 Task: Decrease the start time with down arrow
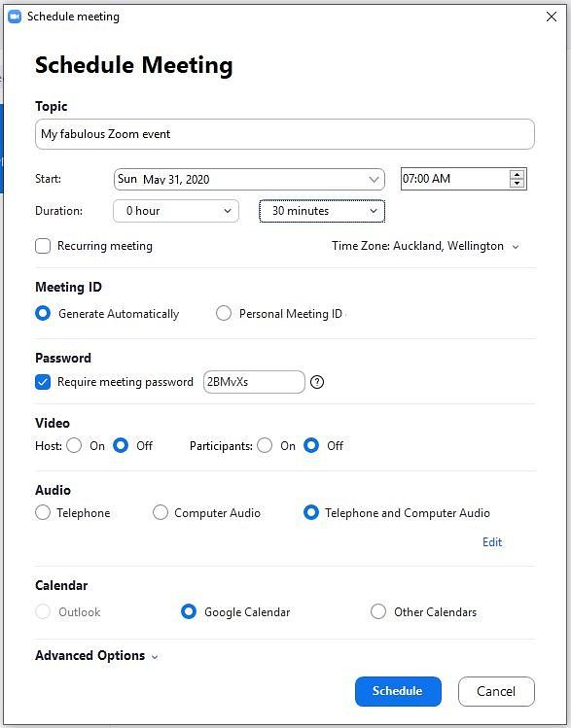click(x=517, y=183)
